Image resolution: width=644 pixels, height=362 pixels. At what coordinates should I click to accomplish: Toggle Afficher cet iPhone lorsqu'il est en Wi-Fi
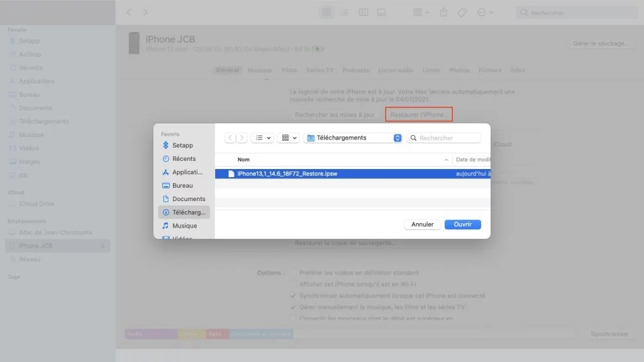click(x=293, y=284)
